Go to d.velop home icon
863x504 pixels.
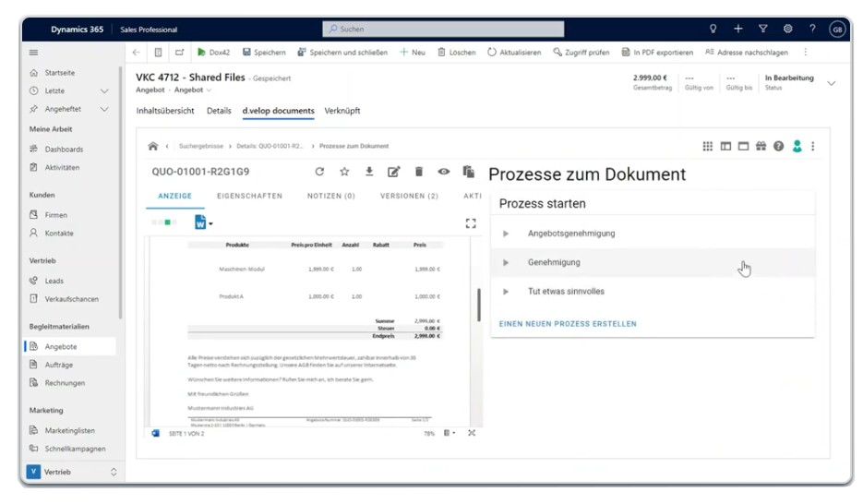153,146
